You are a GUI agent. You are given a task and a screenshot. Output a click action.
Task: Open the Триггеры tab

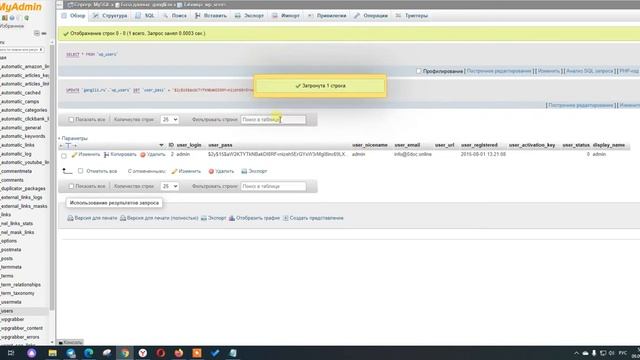412,16
